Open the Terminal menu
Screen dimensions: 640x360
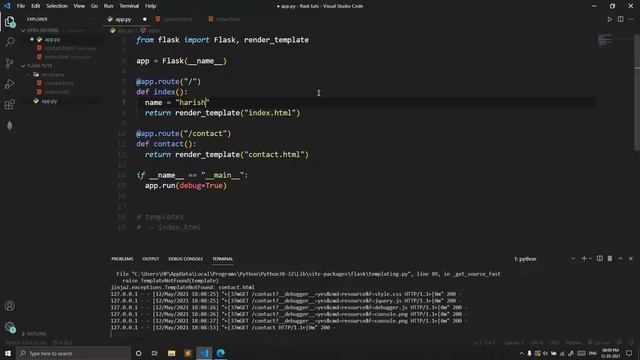pyautogui.click(x=129, y=6)
